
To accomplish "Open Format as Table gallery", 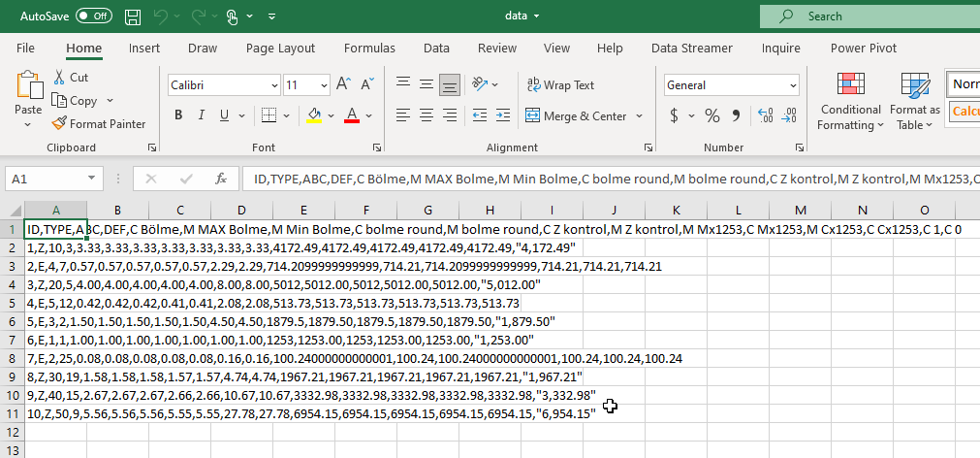I will click(914, 101).
